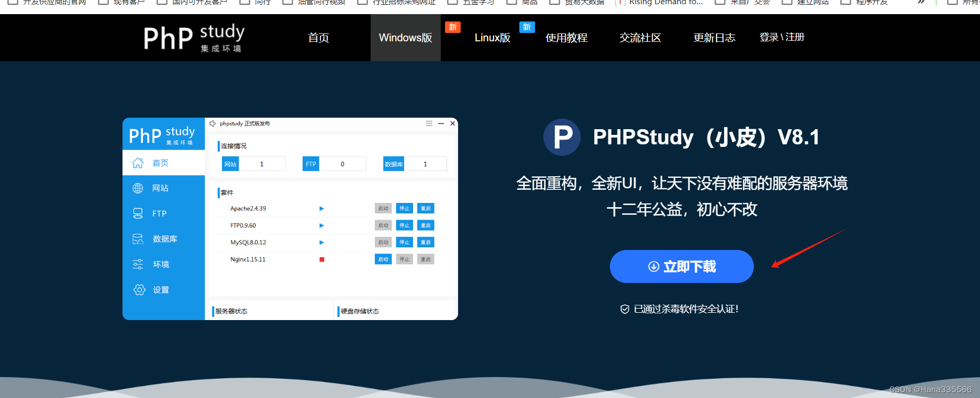The width and height of the screenshot is (980, 398).
Task: Click the PHPStudy（小皮）V8.1 heading
Action: pos(706,137)
